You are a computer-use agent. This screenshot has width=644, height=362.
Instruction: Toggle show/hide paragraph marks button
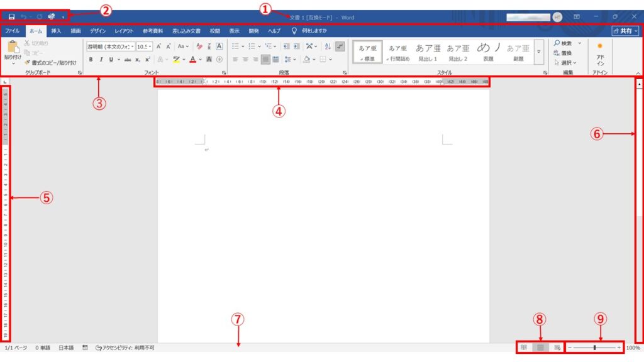pos(340,46)
